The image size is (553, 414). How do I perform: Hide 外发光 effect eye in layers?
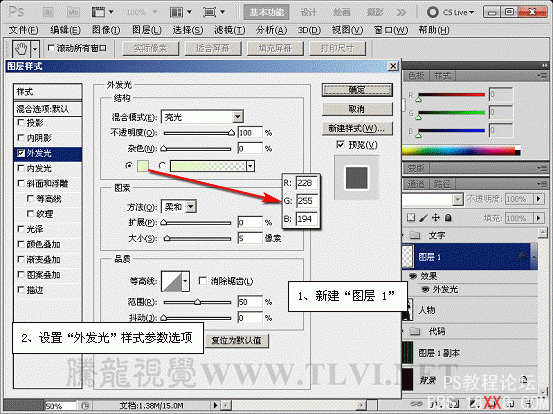pos(425,290)
